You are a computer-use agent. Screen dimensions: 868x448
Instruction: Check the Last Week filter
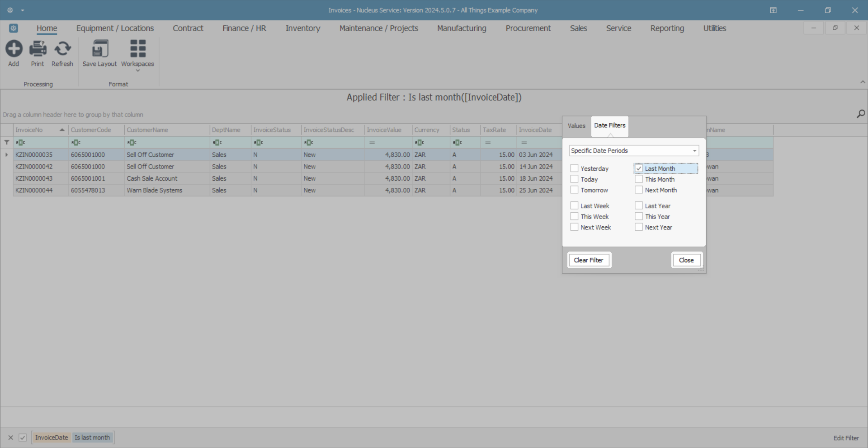pos(575,206)
